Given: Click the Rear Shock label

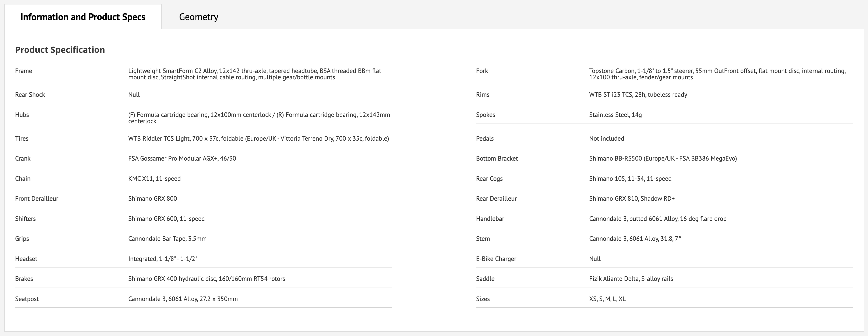Looking at the screenshot, I should tap(30, 95).
